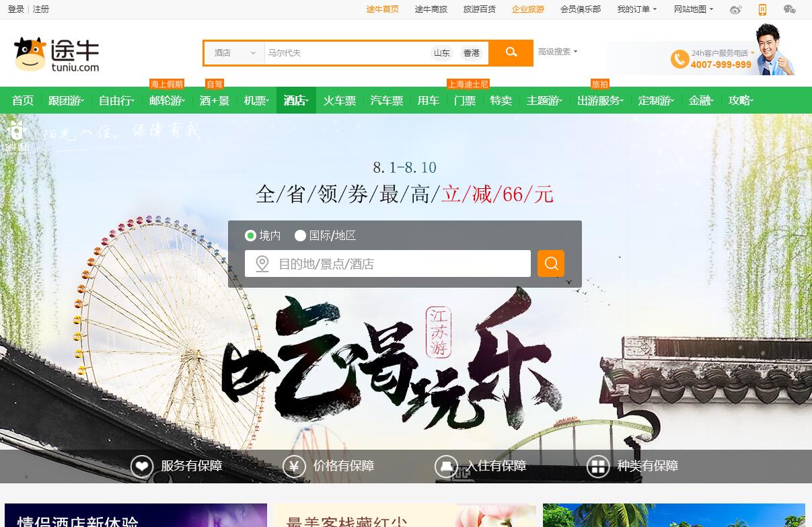Expand the 酒店 search category dropdown
Viewport: 812px width, 527px height.
235,52
